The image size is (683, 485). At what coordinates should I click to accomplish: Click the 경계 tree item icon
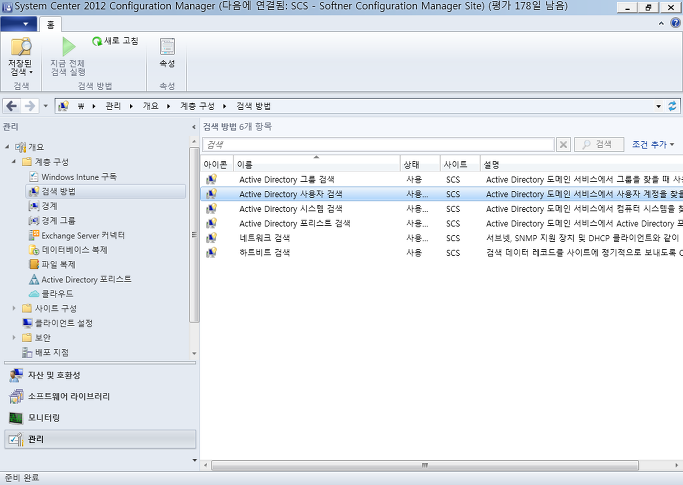pyautogui.click(x=34, y=206)
